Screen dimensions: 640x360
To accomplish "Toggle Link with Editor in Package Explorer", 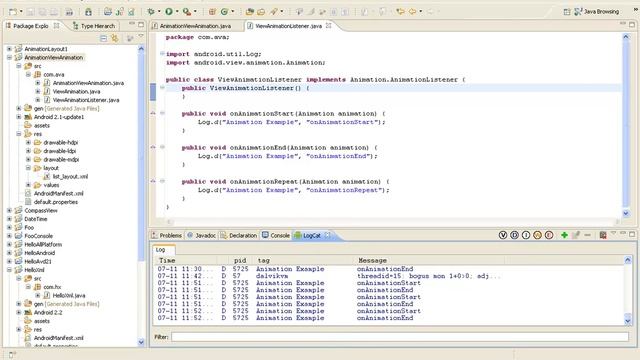I will click(x=115, y=38).
